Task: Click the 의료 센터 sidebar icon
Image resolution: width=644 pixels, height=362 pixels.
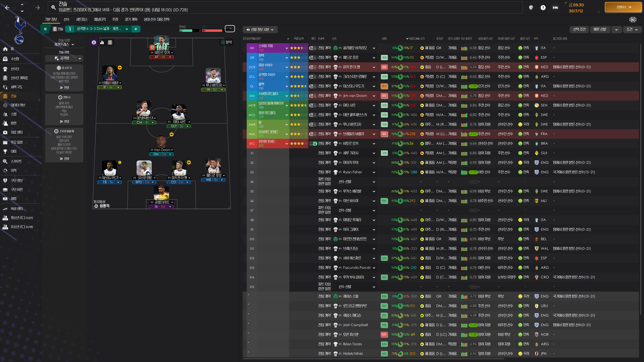Action: coord(5,132)
